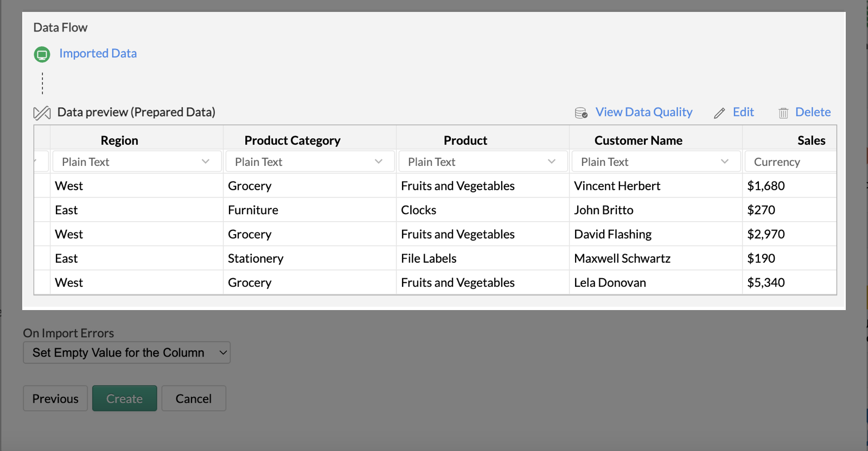
Task: Click the Sales column header
Action: click(810, 140)
